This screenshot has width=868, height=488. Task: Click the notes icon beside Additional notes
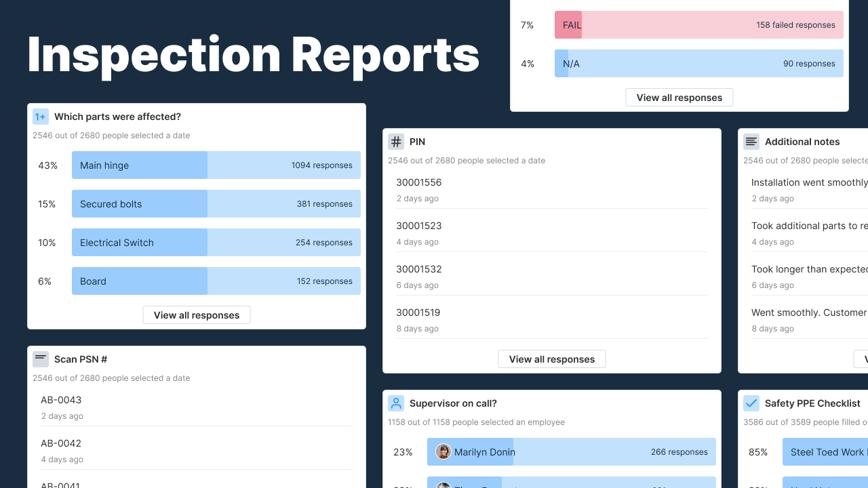751,142
